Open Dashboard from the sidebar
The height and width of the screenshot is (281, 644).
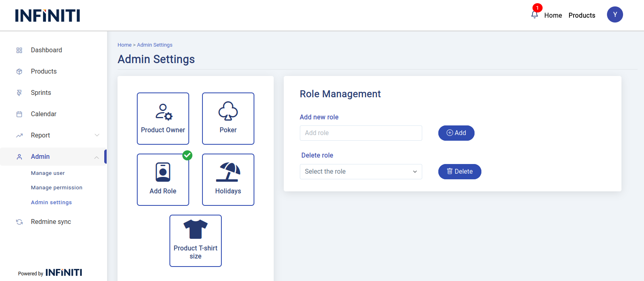click(x=46, y=50)
